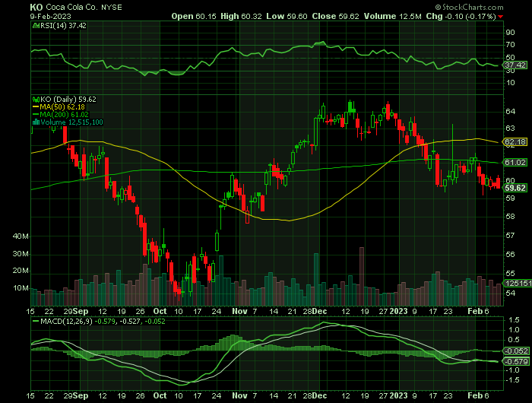Click the RSI 70 overbought axis label
532x403 pixels.
(x=510, y=44)
